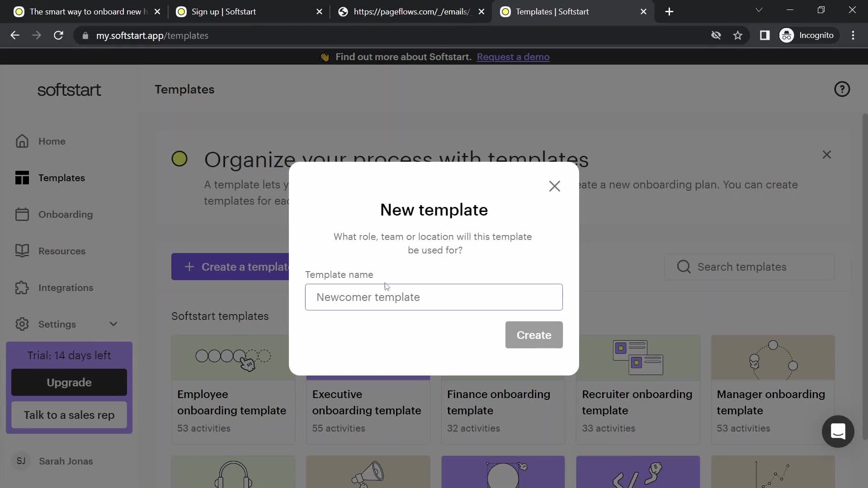The height and width of the screenshot is (488, 868).
Task: Click the browser forward arrow
Action: [x=37, y=35]
